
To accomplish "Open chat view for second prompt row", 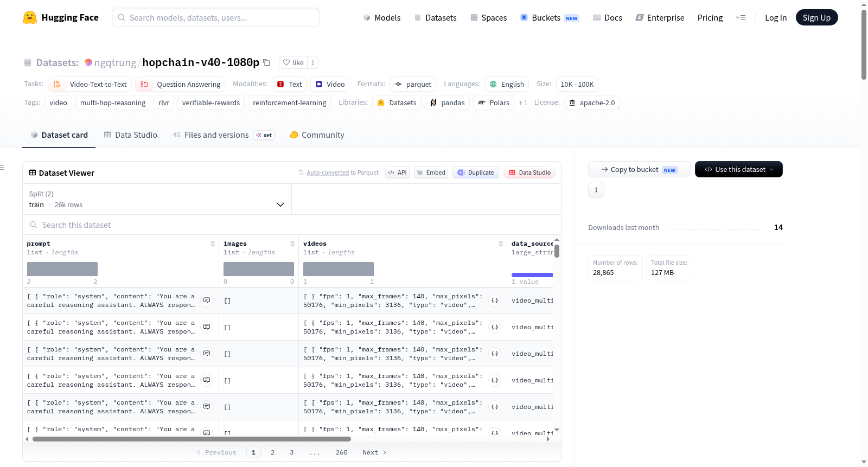I will click(207, 327).
